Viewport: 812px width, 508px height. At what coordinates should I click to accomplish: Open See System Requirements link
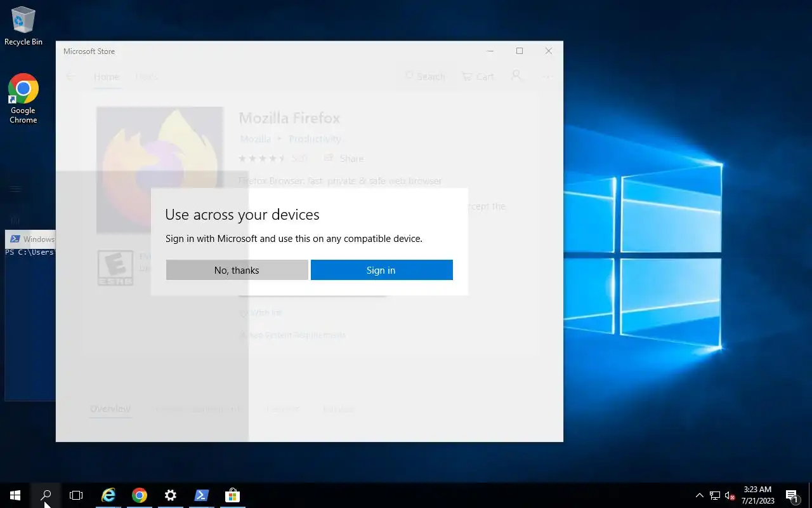[292, 335]
